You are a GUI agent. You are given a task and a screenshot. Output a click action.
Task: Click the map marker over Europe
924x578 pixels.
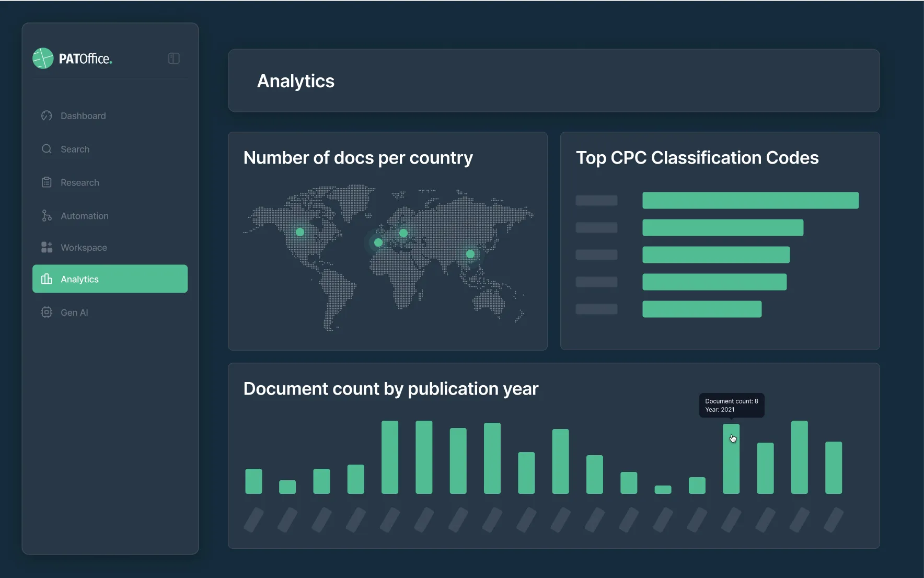coord(403,234)
